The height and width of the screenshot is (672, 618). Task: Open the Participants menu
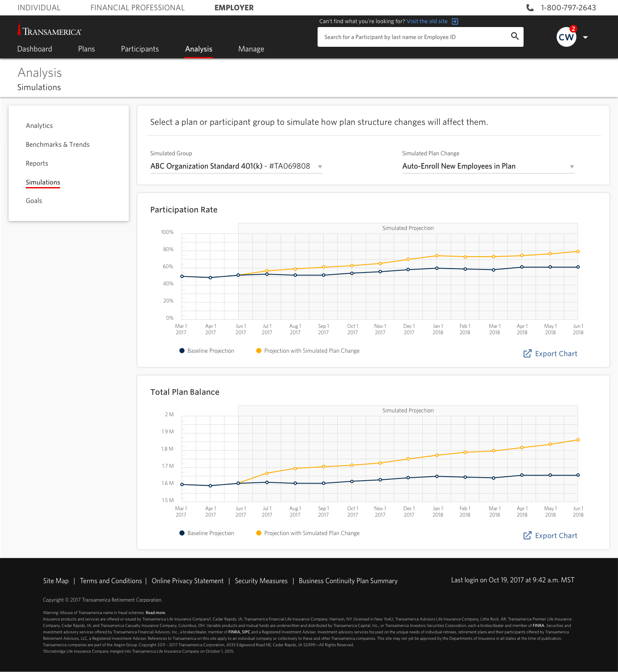(x=140, y=49)
